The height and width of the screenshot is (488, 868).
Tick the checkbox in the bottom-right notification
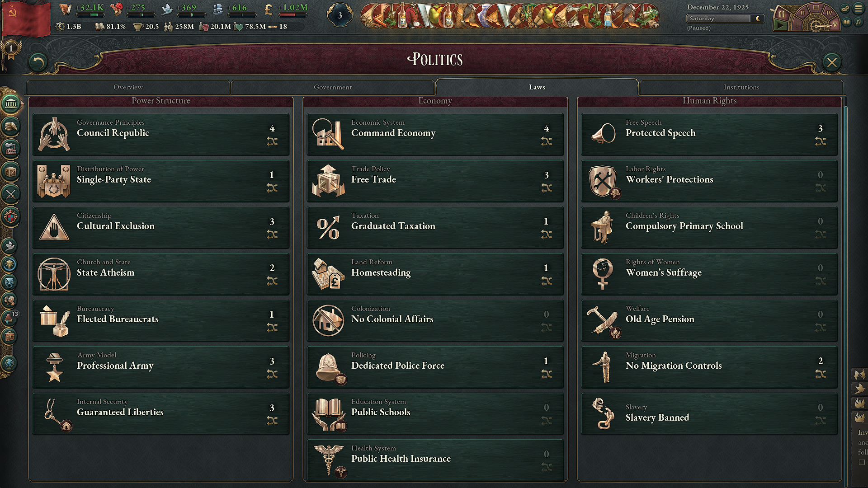862,462
